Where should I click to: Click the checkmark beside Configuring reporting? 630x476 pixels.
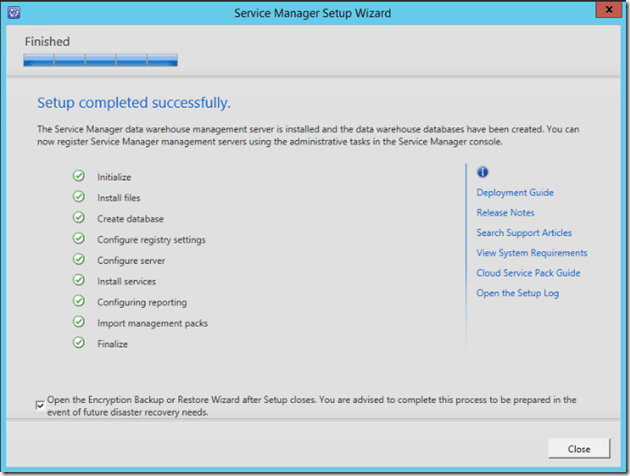pyautogui.click(x=78, y=302)
